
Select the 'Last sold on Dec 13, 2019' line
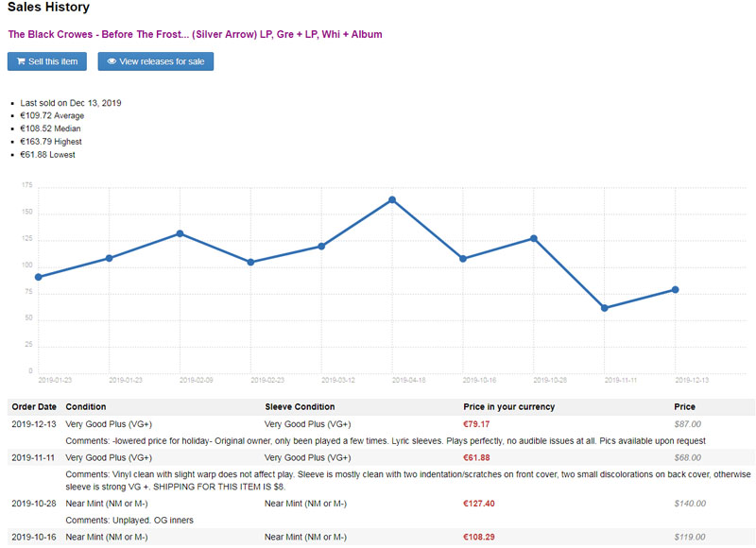point(71,103)
